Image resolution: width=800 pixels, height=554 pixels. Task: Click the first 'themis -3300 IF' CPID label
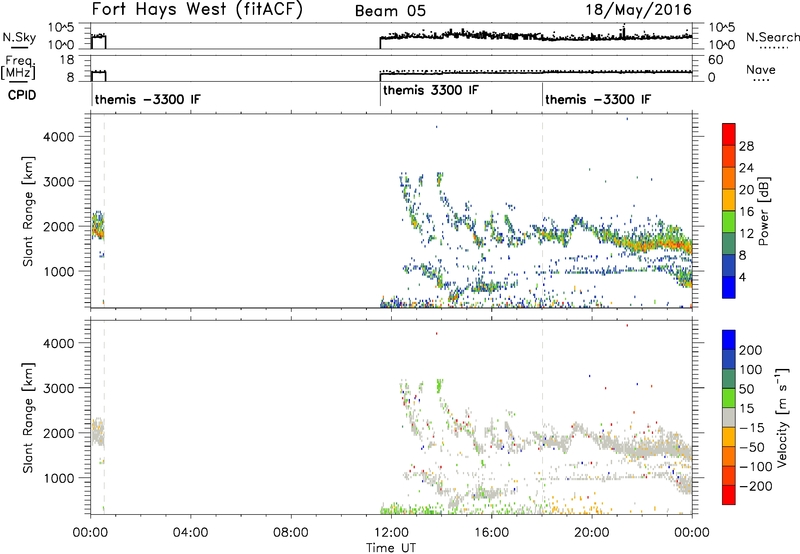pyautogui.click(x=147, y=99)
